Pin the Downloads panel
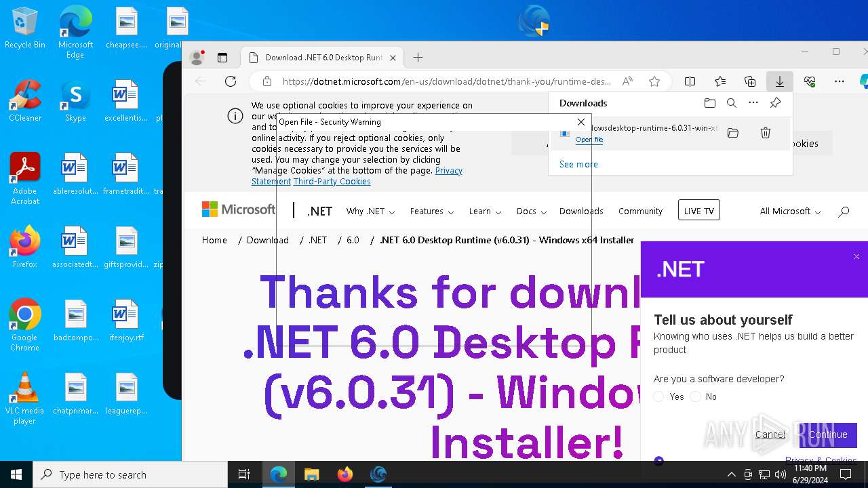868x488 pixels. (x=775, y=103)
